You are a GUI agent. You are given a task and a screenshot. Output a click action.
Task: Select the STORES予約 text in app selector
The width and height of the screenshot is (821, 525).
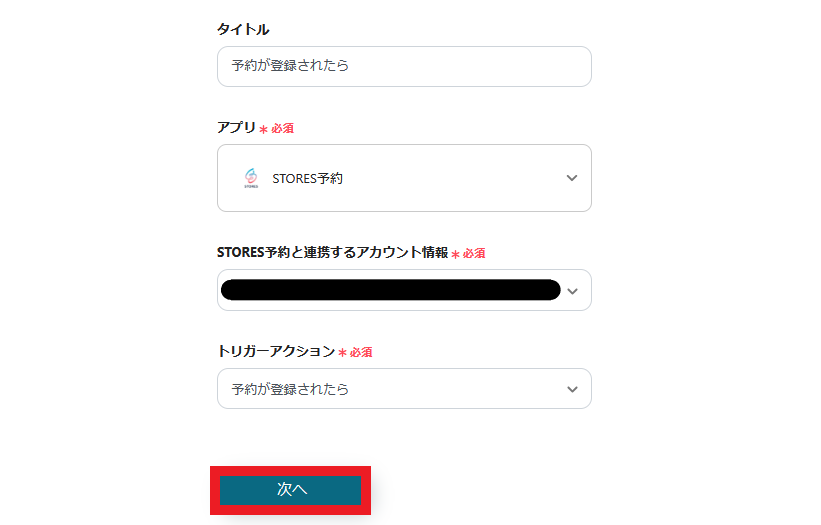tap(308, 179)
